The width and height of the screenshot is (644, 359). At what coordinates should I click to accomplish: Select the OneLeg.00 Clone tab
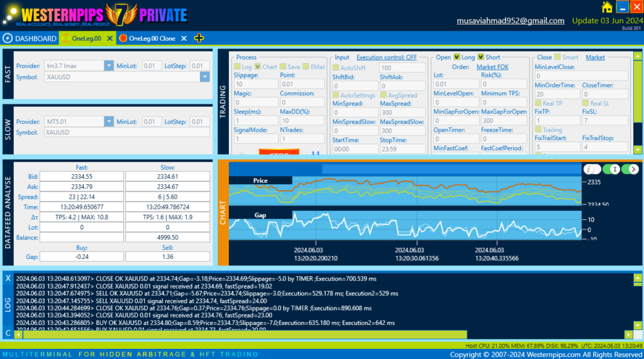[x=152, y=38]
